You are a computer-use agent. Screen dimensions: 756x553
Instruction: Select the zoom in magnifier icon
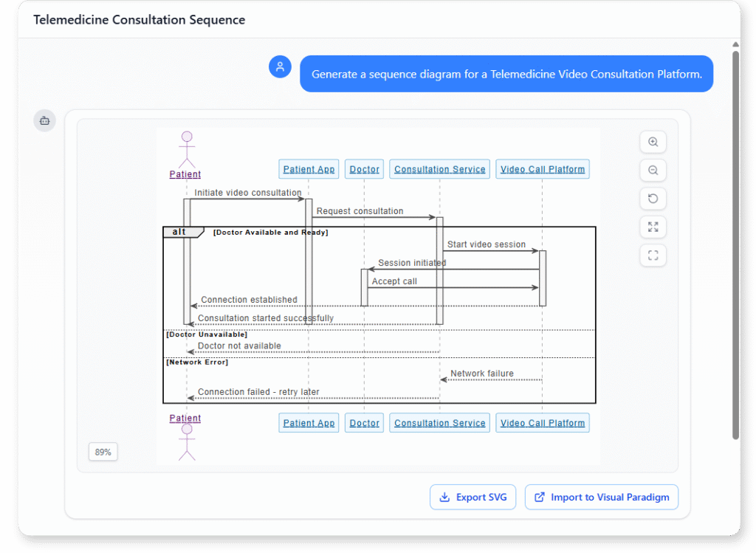pyautogui.click(x=653, y=142)
